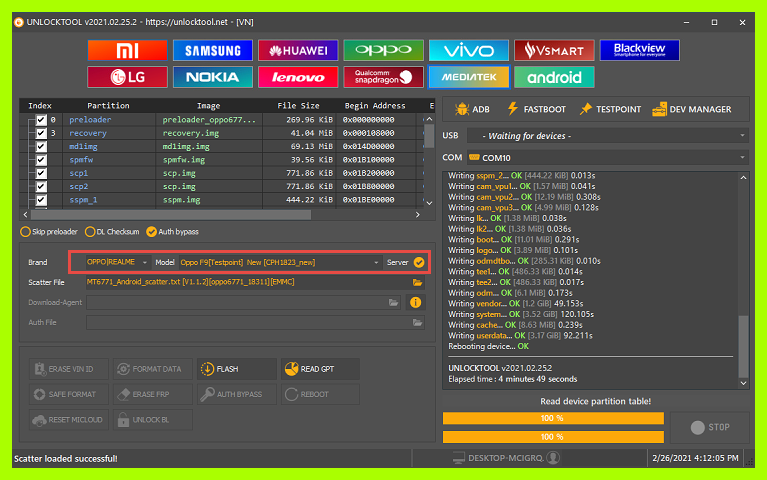
Task: Toggle the spmfw partition checkbox
Action: pyautogui.click(x=41, y=160)
